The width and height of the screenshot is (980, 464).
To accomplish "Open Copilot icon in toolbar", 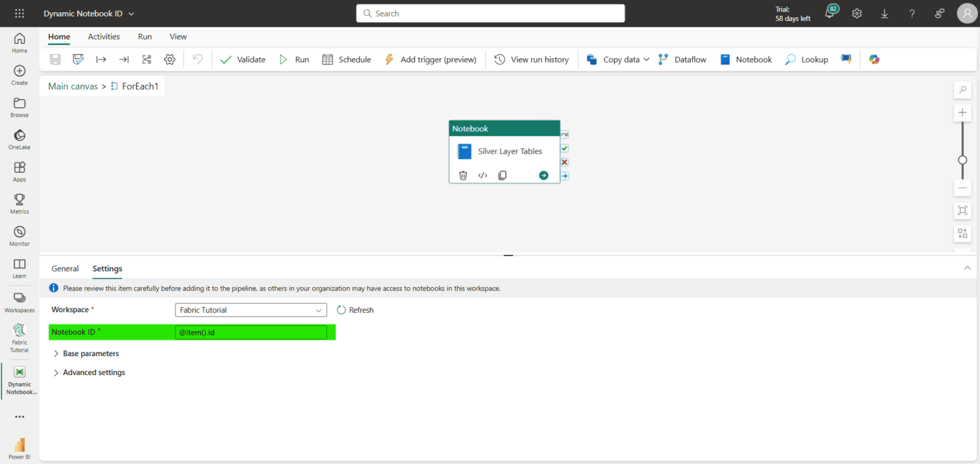I will 874,59.
